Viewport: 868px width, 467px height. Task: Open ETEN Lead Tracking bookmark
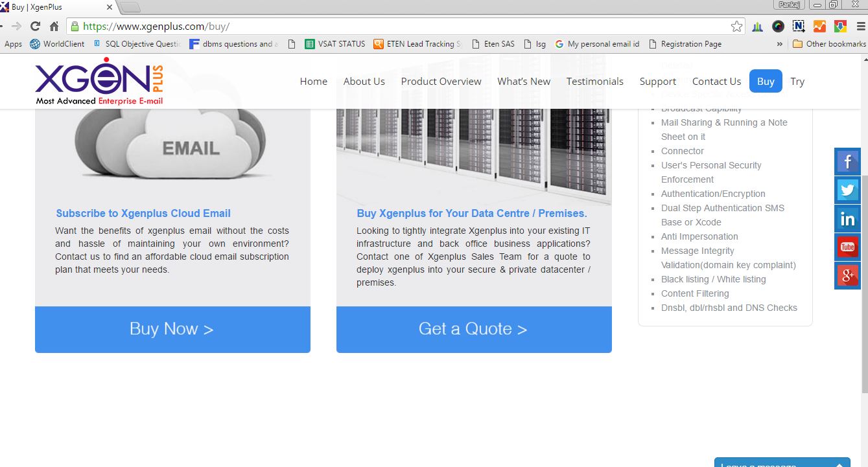[417, 44]
